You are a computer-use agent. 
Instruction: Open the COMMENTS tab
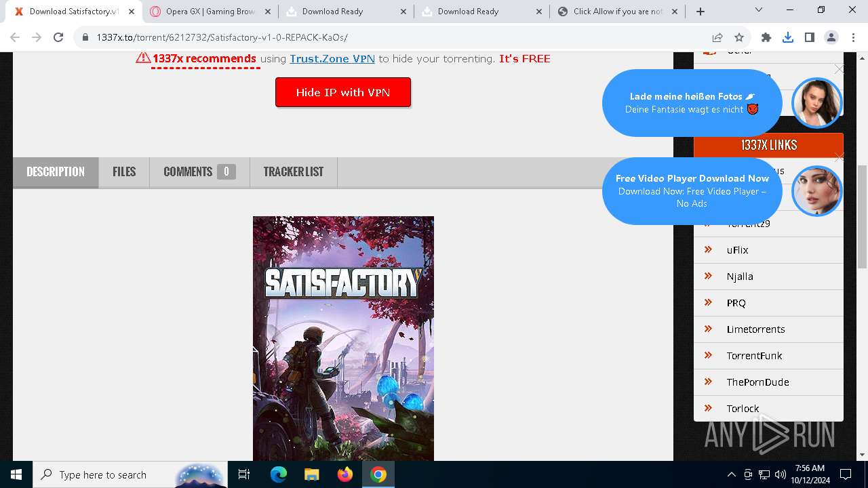pyautogui.click(x=199, y=172)
